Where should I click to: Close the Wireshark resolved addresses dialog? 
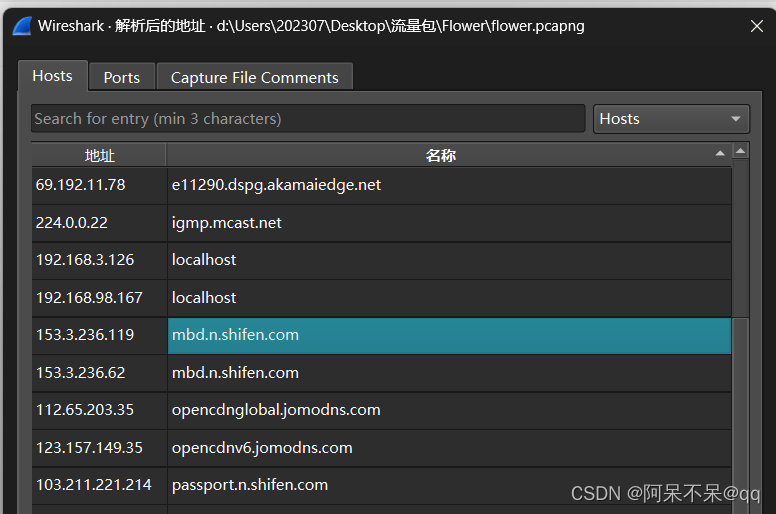[x=756, y=26]
